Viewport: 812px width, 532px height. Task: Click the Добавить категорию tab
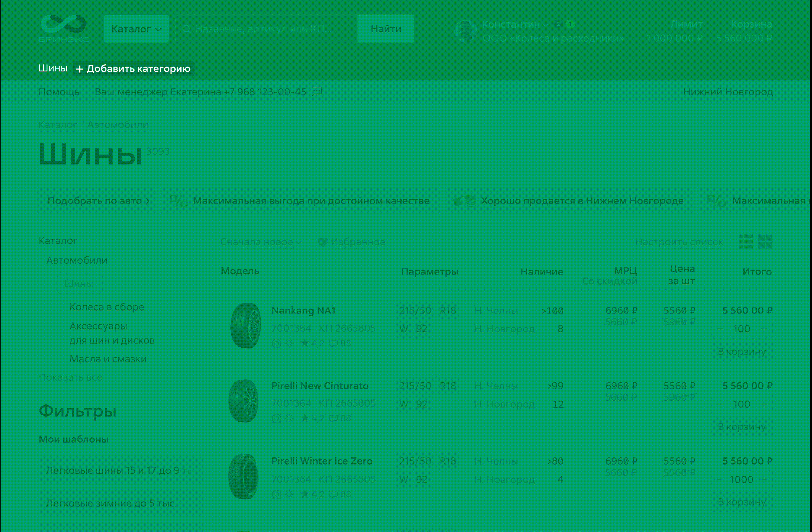pos(134,69)
